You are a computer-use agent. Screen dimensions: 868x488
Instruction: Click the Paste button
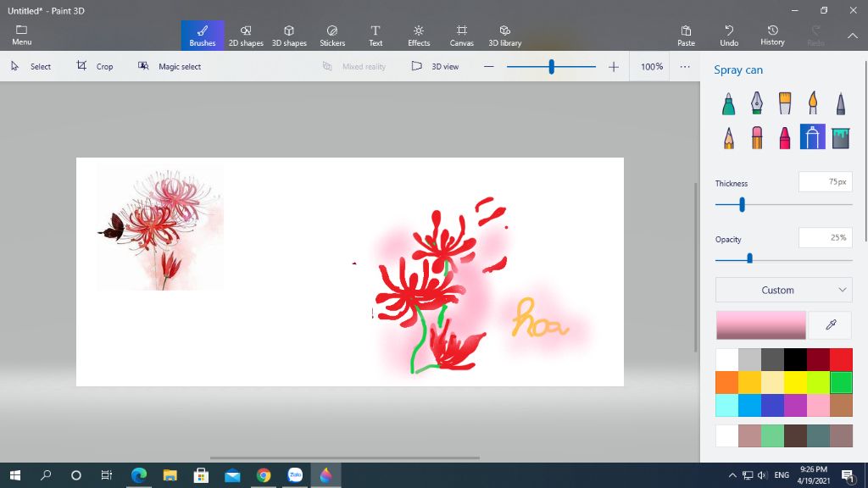coord(686,36)
